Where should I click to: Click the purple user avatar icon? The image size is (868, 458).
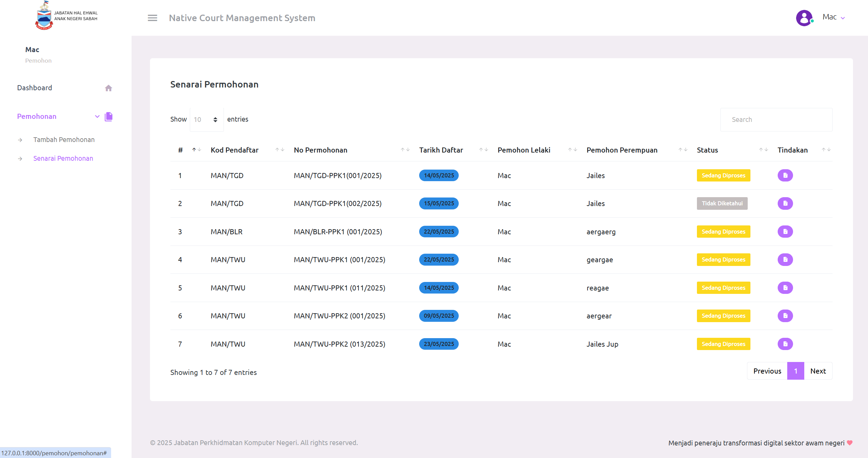point(804,18)
